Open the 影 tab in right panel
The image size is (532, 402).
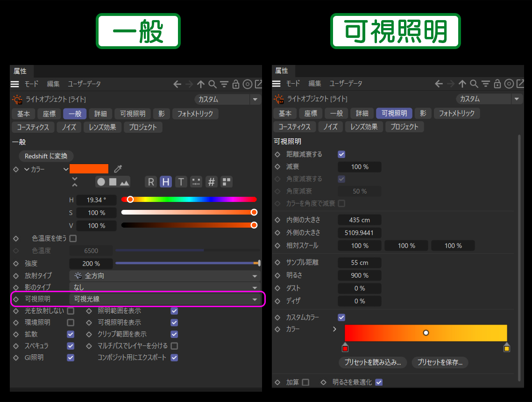(423, 113)
